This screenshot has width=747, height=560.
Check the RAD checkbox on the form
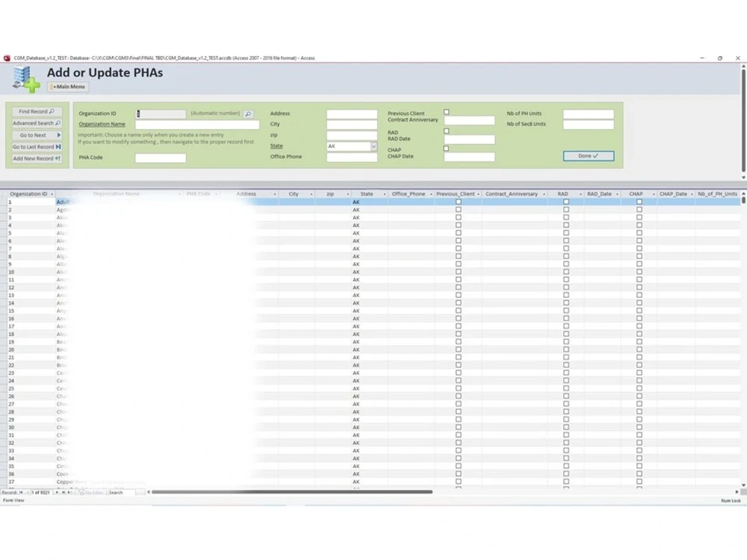point(446,130)
